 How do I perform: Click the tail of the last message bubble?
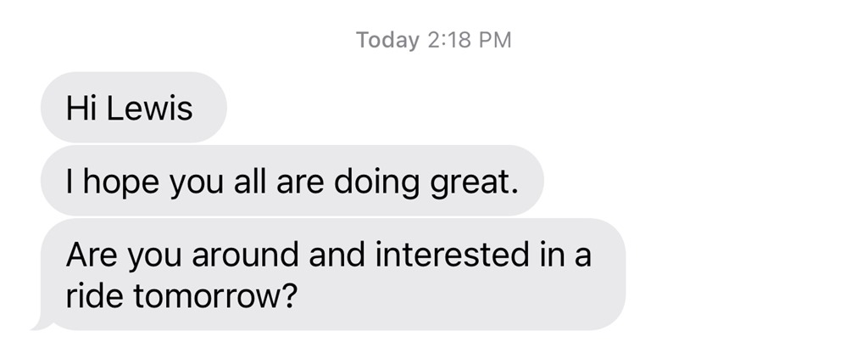click(36, 323)
